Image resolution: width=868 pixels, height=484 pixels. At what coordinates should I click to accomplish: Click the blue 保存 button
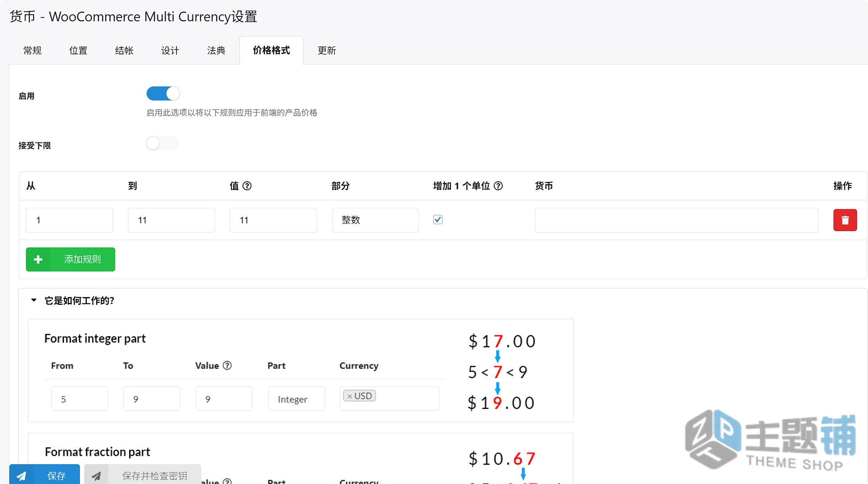(45, 474)
